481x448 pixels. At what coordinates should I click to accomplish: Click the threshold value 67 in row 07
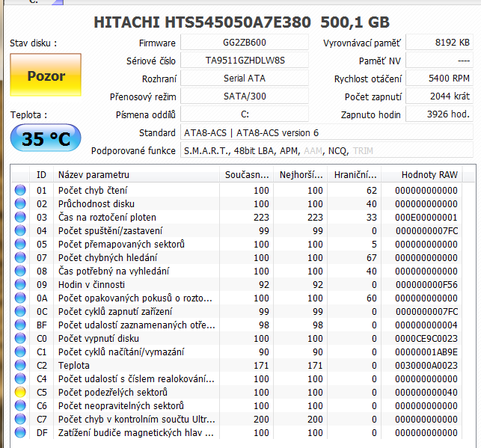tap(372, 258)
